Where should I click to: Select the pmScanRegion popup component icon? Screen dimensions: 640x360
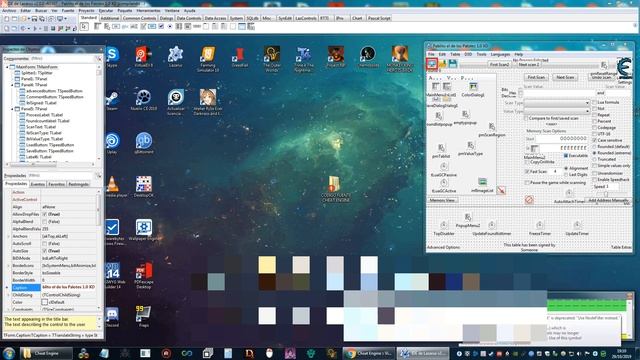492,126
